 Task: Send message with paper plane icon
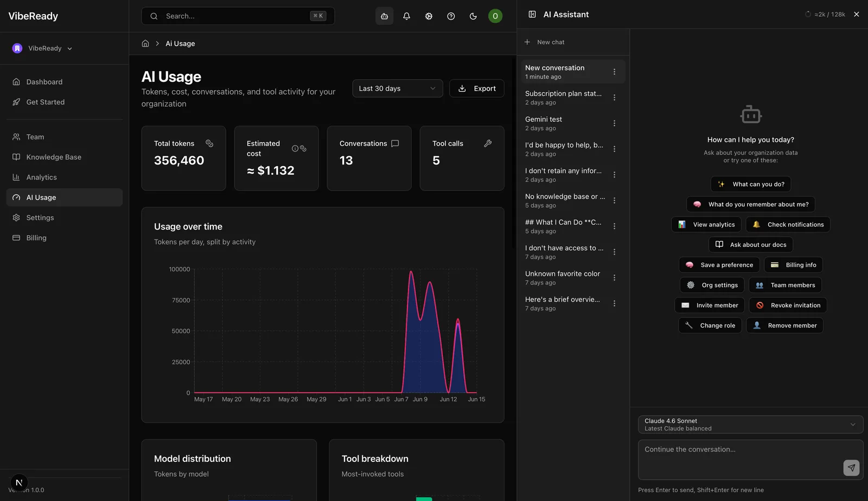tap(851, 467)
